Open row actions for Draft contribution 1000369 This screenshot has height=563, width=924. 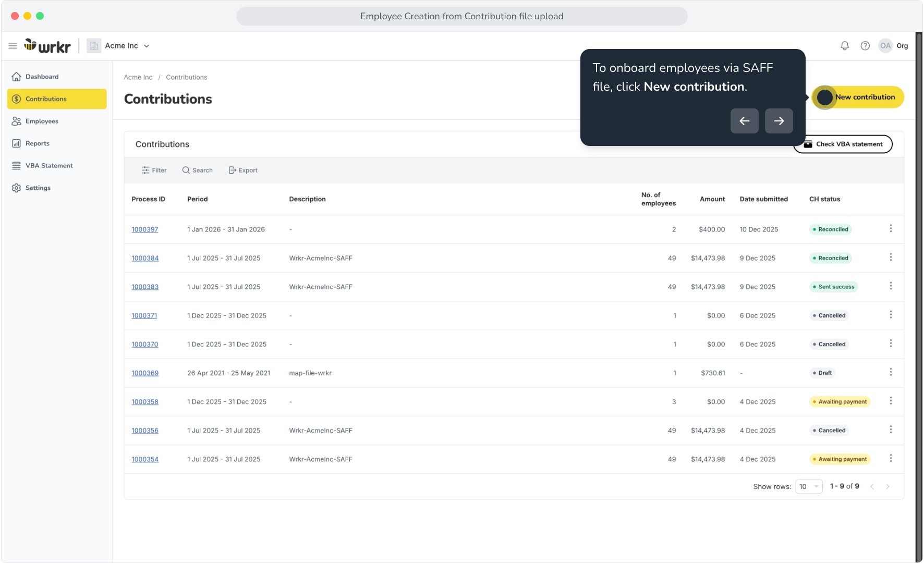(x=891, y=372)
